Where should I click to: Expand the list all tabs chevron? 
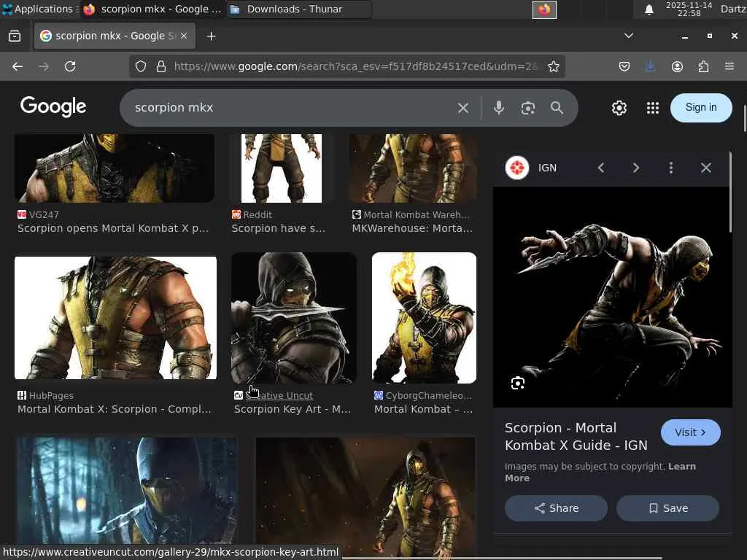[629, 36]
